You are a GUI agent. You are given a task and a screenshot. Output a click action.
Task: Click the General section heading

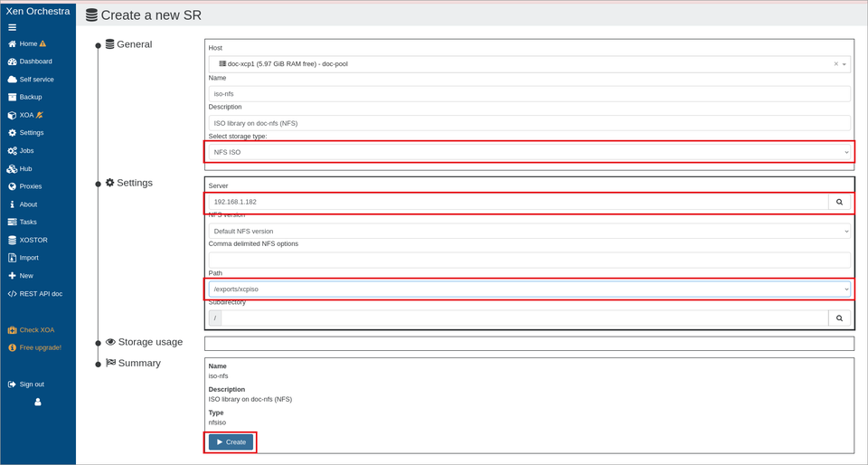[128, 44]
